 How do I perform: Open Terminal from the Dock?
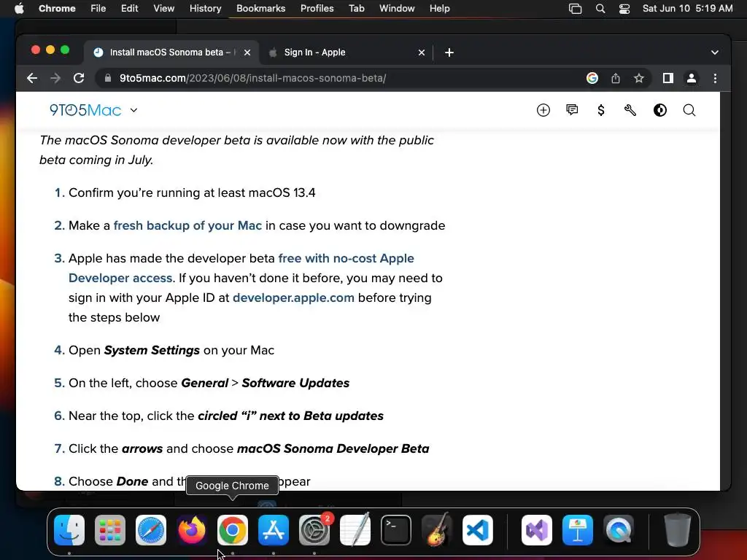click(x=396, y=530)
